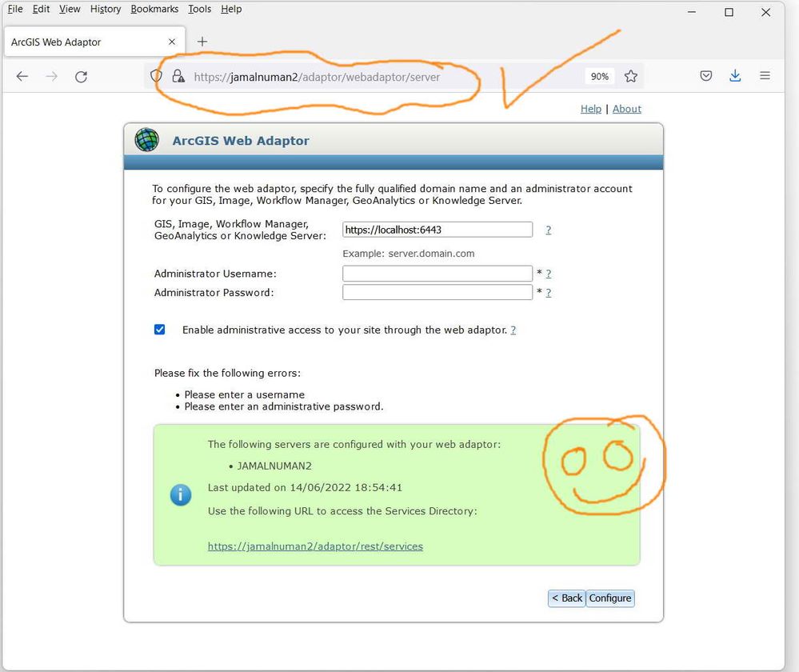Open the downloads panel
This screenshot has width=799, height=672.
pos(735,76)
